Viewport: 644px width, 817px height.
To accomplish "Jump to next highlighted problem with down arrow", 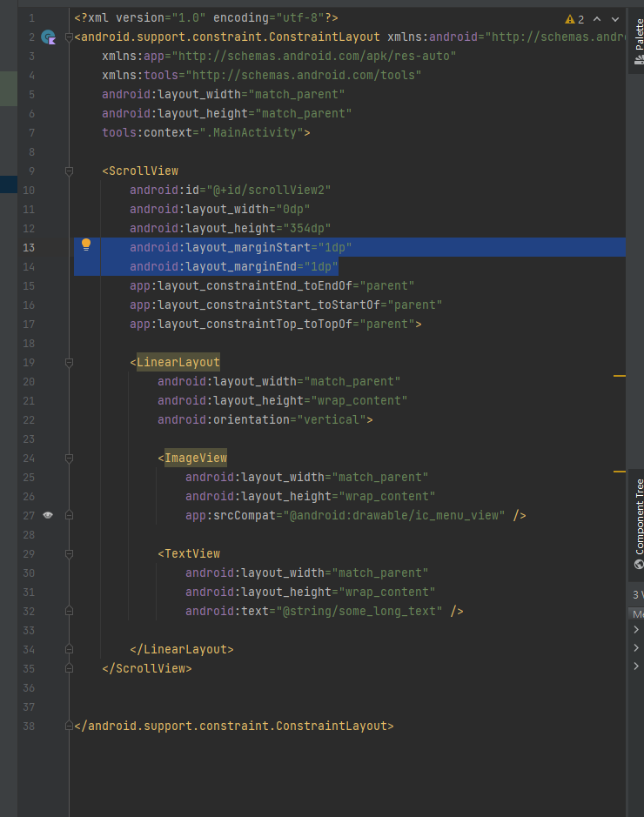I will tap(615, 19).
